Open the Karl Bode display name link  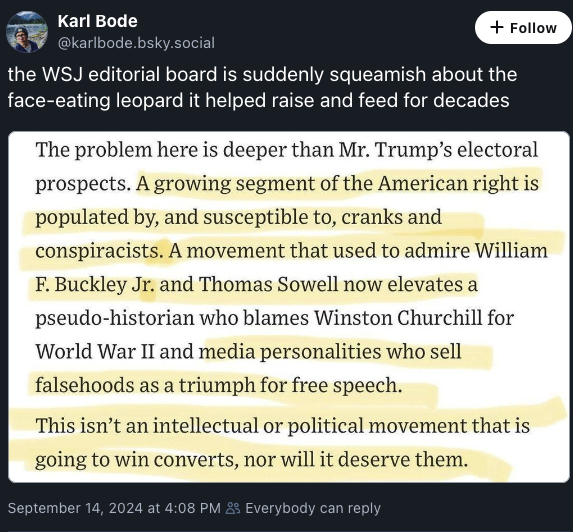coord(98,21)
